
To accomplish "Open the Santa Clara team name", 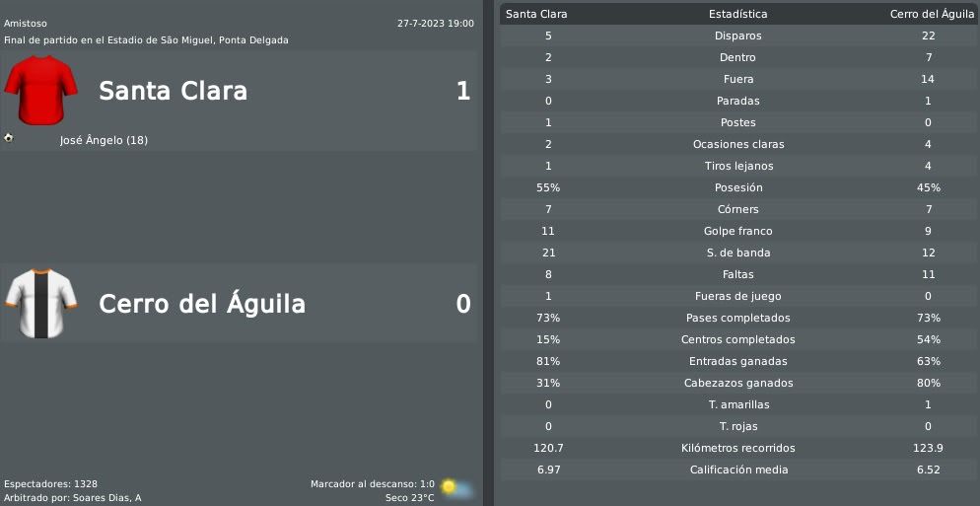I will [174, 91].
